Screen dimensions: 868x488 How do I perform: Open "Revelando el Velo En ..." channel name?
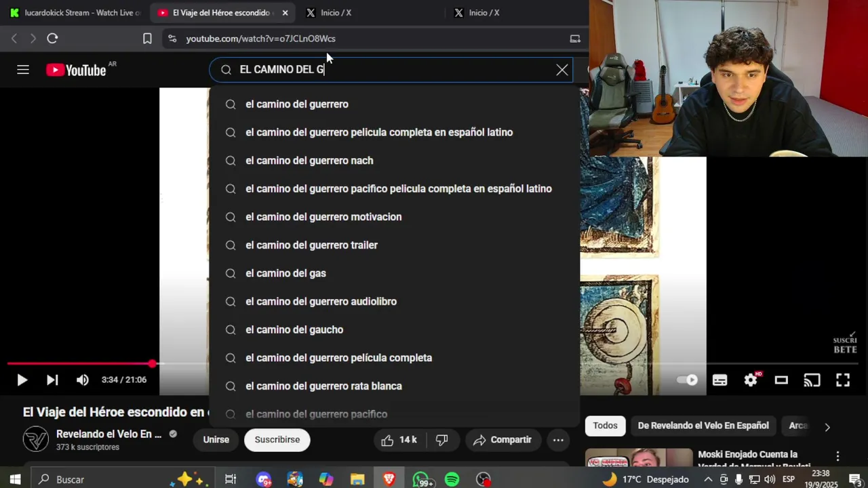coord(108,434)
